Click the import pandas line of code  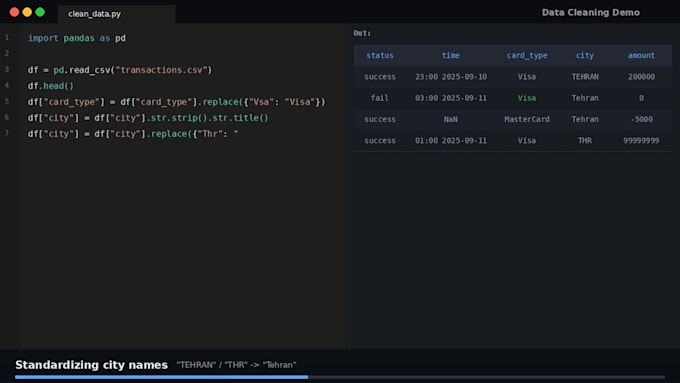pos(77,38)
